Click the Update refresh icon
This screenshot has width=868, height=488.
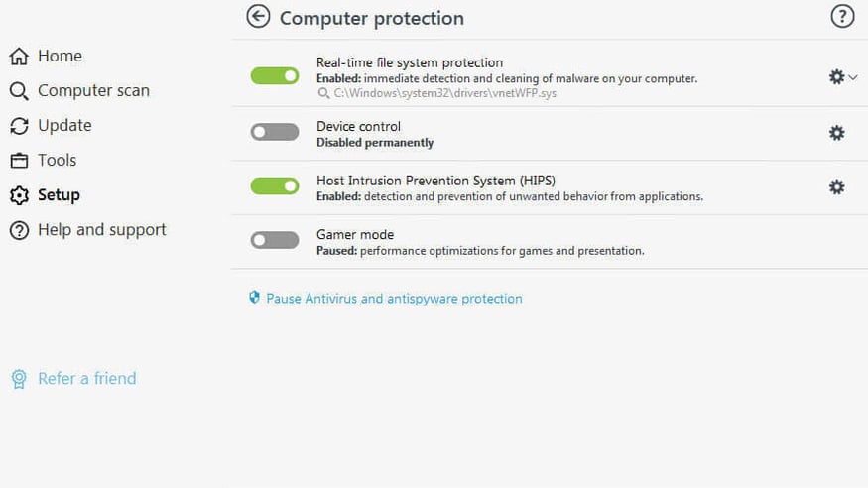[x=19, y=126]
